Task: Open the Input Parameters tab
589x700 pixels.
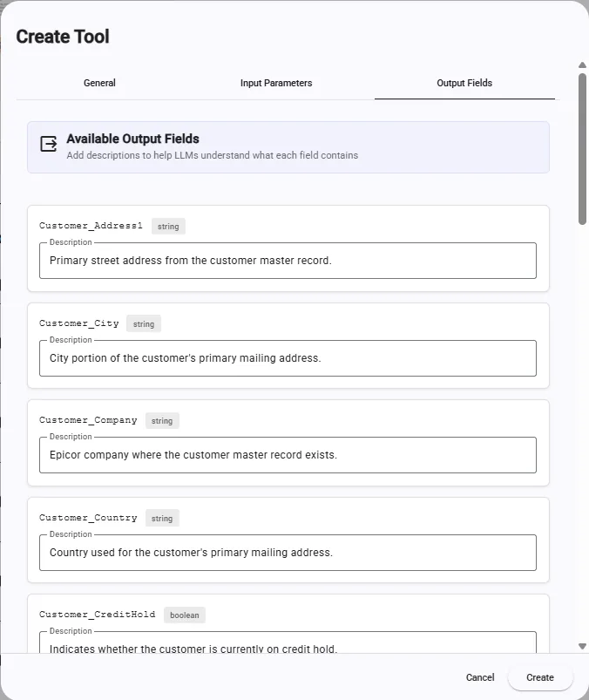Action: point(276,83)
